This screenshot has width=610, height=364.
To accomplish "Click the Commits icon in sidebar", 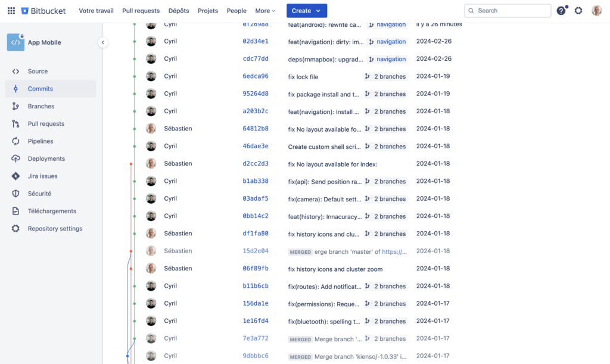I will 15,89.
